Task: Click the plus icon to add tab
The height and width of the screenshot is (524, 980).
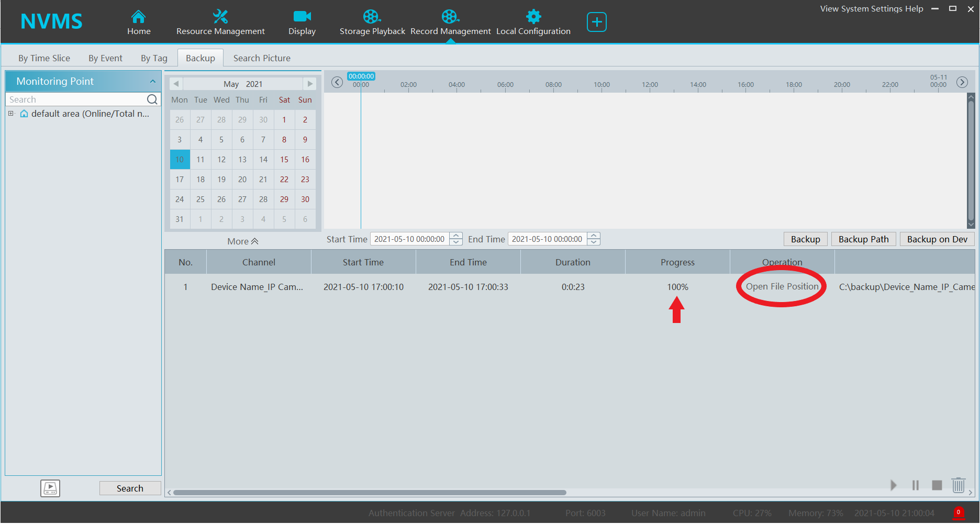Action: click(x=596, y=22)
